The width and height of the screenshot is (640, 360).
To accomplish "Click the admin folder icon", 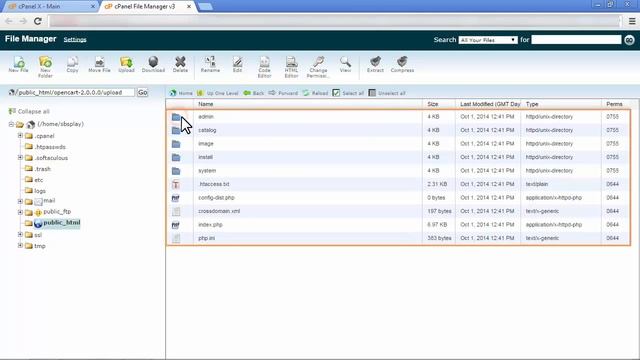I will point(176,117).
